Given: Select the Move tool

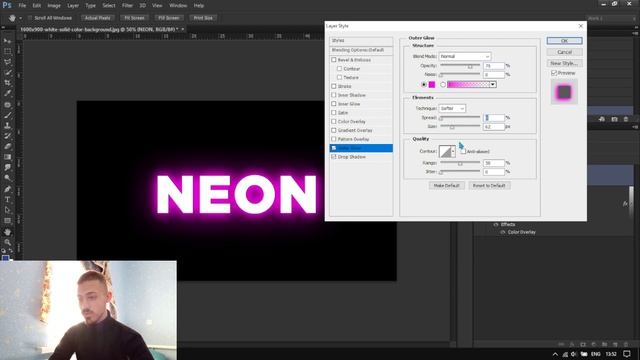Looking at the screenshot, I should pyautogui.click(x=7, y=41).
